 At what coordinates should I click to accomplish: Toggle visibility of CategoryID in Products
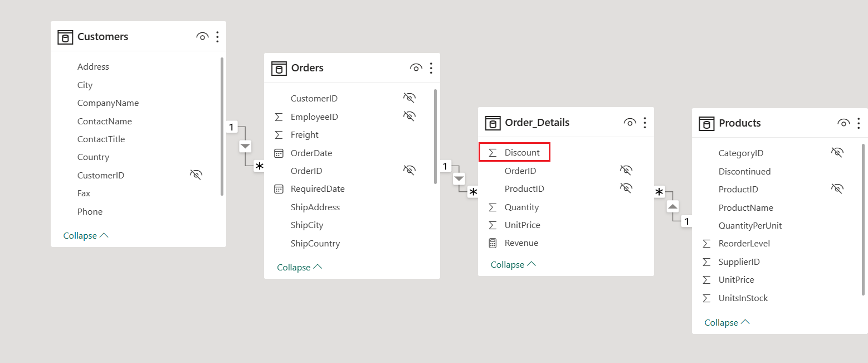837,152
